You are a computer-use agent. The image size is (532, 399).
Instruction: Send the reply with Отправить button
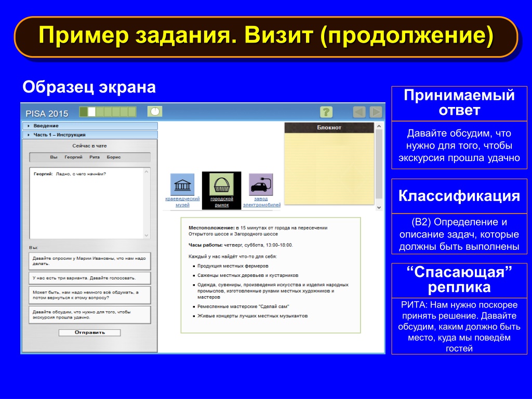pos(89,332)
